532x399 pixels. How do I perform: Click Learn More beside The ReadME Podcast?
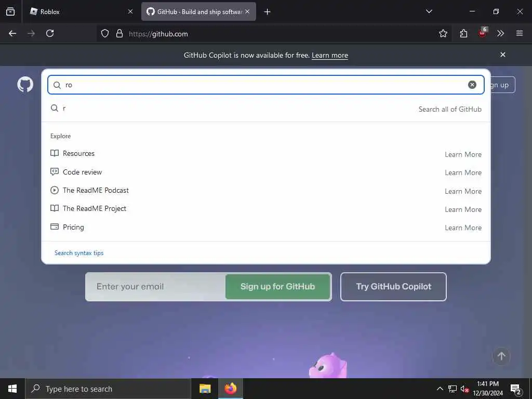point(463,191)
